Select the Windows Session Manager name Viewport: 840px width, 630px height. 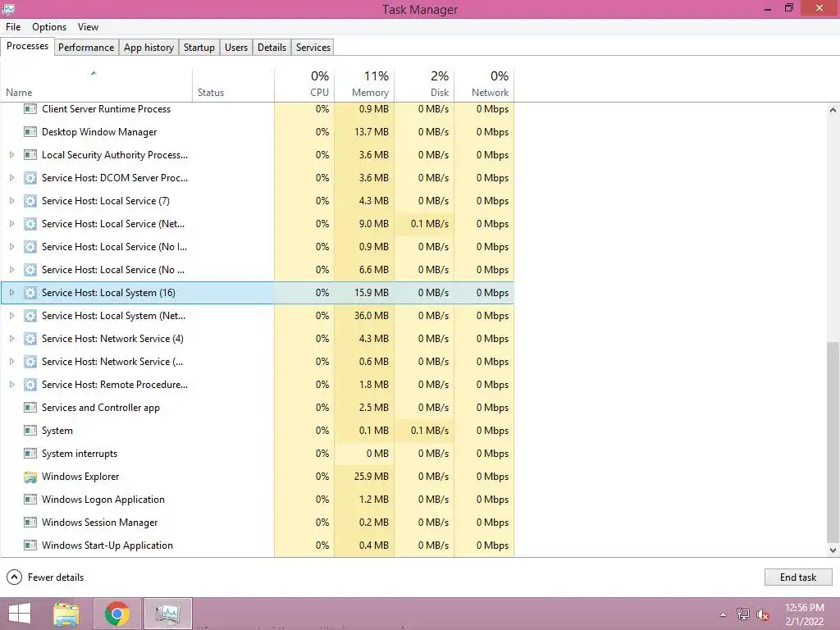pyautogui.click(x=99, y=523)
